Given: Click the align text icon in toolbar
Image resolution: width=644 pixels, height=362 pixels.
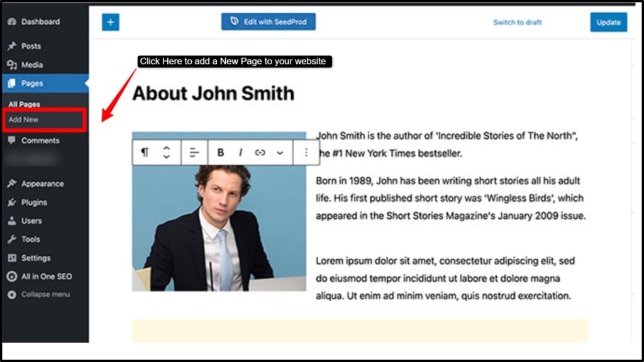Looking at the screenshot, I should pos(194,153).
